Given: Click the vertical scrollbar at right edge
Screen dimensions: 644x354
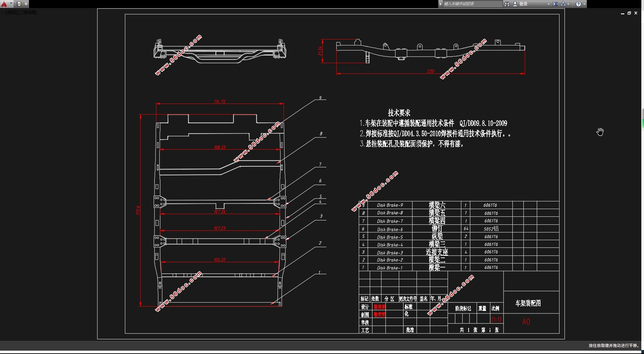Looking at the screenshot, I should (x=643, y=118).
